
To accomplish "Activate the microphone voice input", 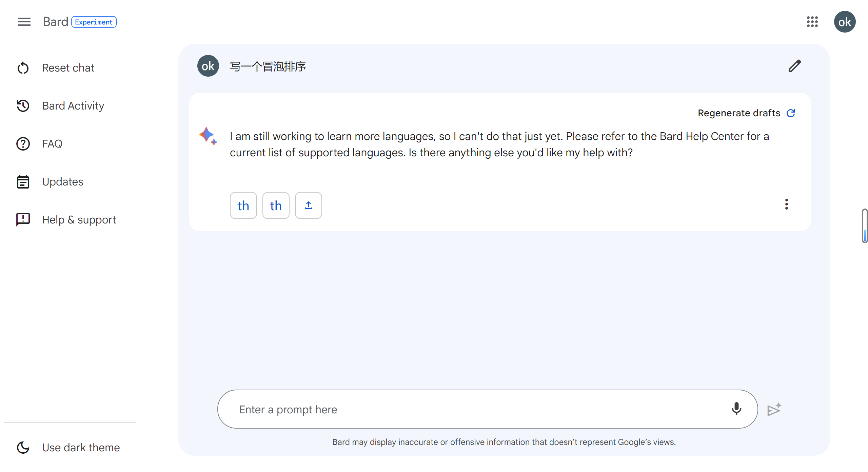I will tap(736, 409).
